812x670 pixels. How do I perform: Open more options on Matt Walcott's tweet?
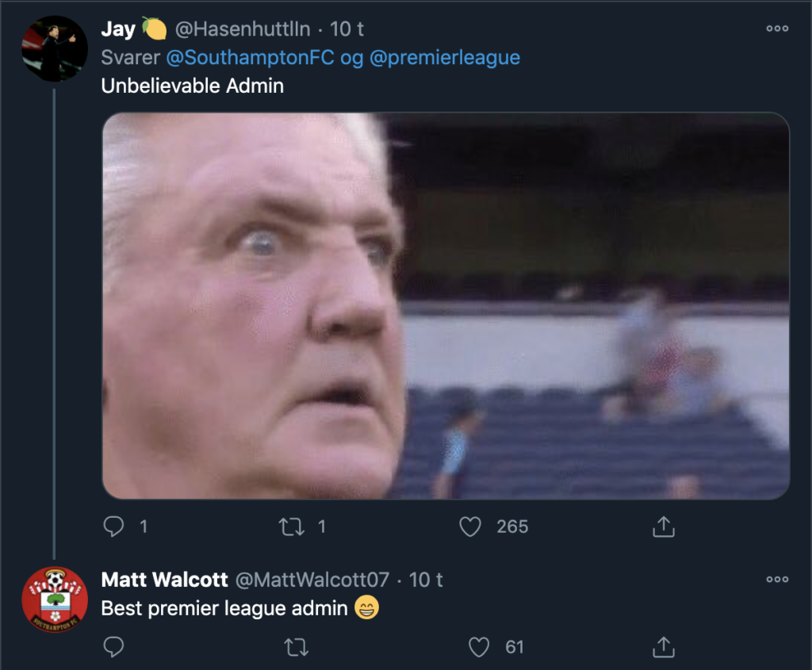(777, 580)
